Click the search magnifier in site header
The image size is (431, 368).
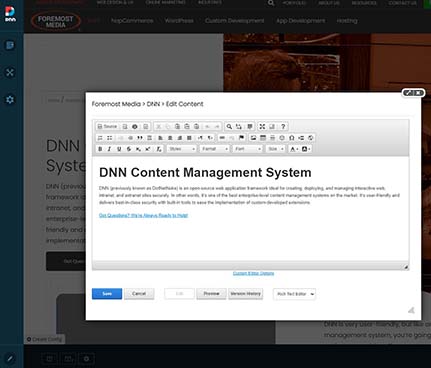[271, 3]
